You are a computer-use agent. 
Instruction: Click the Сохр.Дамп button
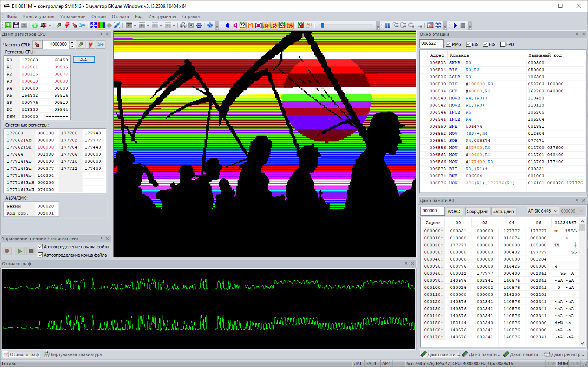(x=477, y=211)
